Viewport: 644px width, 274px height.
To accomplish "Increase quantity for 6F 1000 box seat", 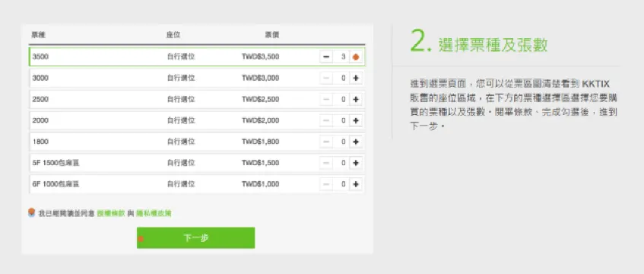I will (356, 184).
